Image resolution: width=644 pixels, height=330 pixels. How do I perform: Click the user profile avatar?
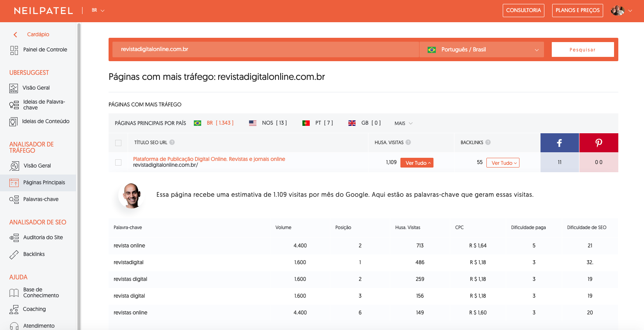618,11
